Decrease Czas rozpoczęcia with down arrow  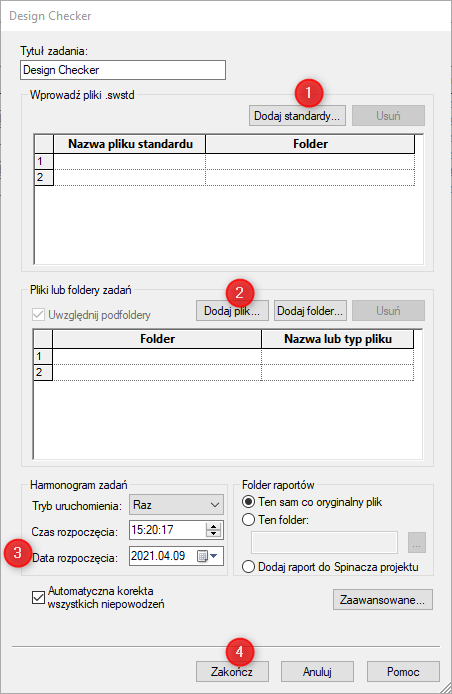click(213, 533)
